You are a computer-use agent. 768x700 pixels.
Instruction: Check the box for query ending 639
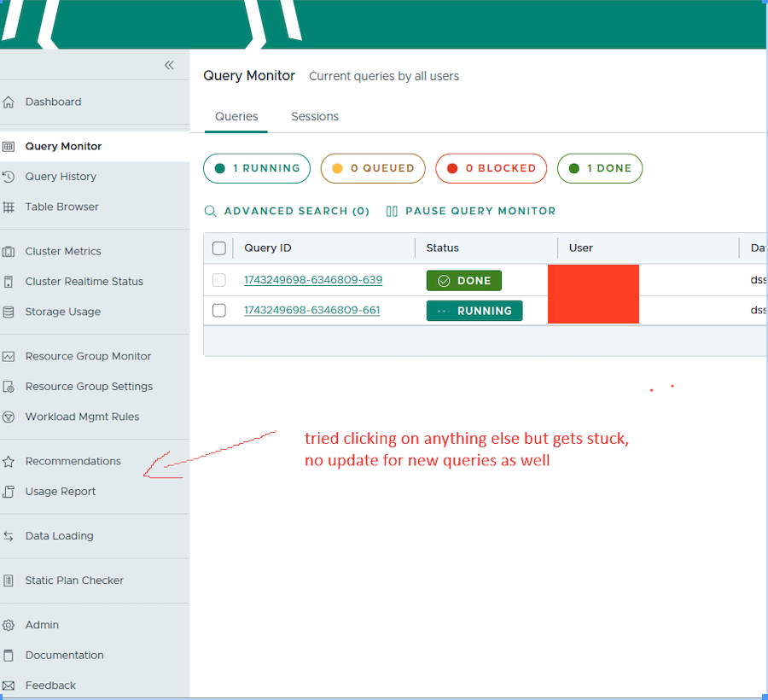point(219,280)
